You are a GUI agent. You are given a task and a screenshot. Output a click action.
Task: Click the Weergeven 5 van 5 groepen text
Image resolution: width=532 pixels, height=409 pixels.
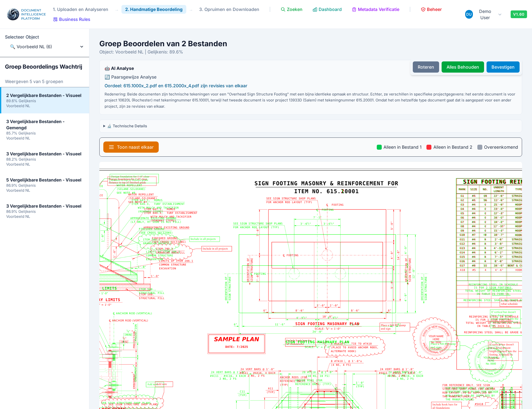click(x=34, y=82)
